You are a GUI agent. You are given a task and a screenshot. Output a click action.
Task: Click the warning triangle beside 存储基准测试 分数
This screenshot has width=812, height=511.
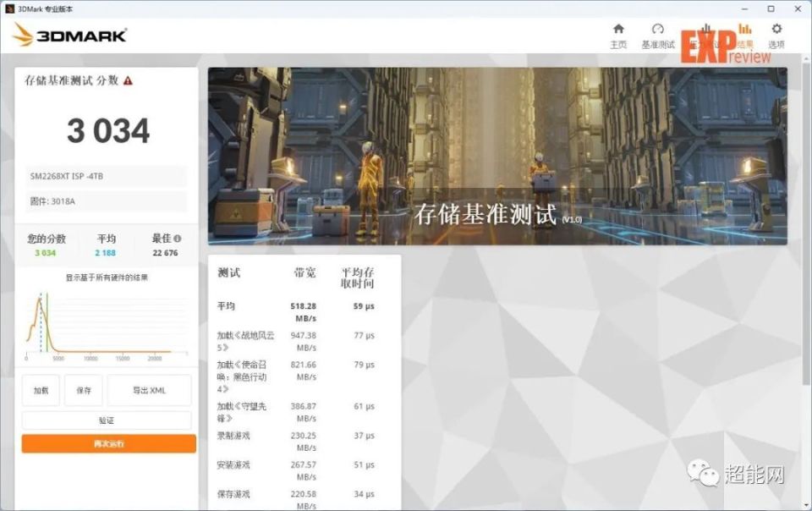click(x=127, y=80)
